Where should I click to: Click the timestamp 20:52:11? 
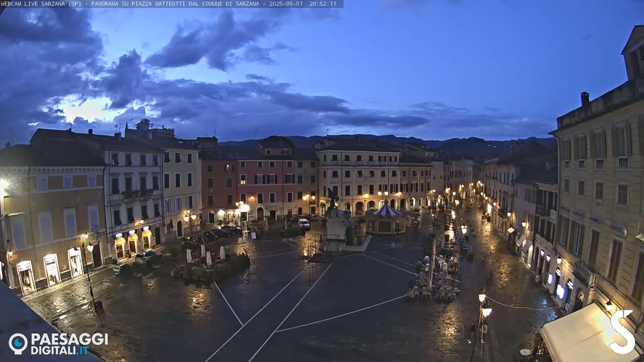(x=323, y=4)
